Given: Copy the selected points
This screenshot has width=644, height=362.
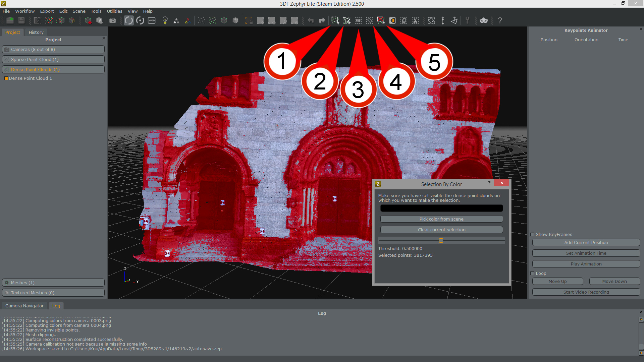Looking at the screenshot, I should click(404, 20).
